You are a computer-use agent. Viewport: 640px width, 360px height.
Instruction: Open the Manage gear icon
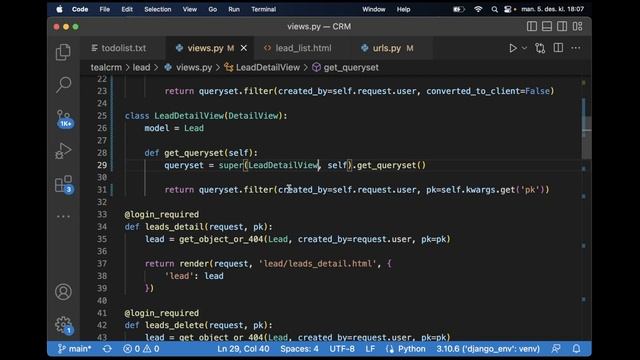pyautogui.click(x=64, y=325)
